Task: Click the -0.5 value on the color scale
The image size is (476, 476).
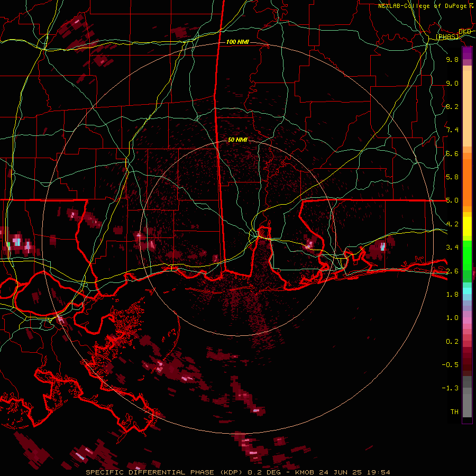Action: tap(450, 365)
